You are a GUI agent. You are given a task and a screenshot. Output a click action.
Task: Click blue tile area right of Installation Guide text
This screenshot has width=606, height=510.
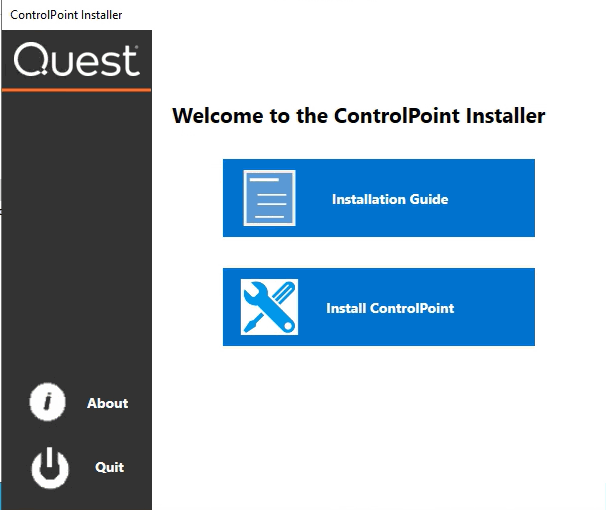coord(495,199)
